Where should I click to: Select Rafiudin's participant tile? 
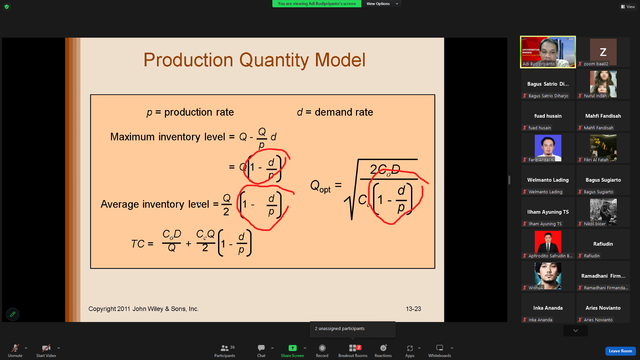tap(603, 244)
